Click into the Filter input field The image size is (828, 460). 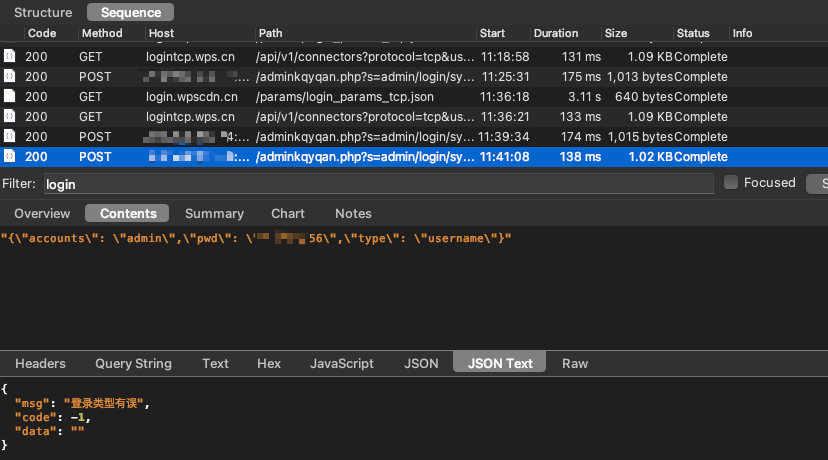point(379,184)
